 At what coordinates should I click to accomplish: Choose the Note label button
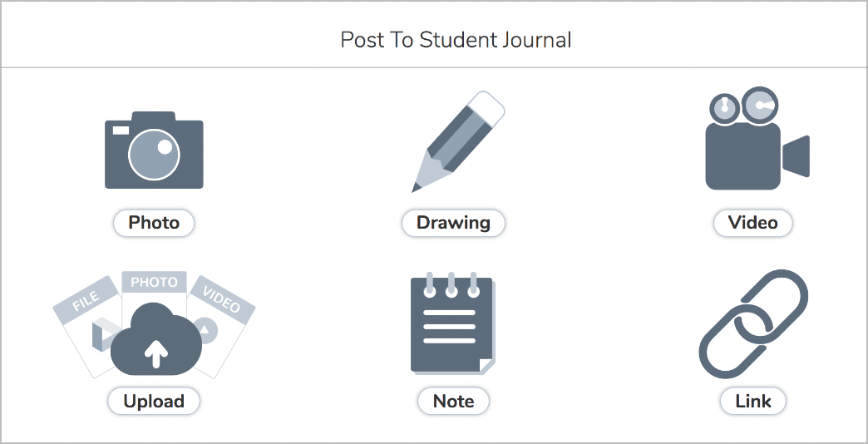point(453,401)
